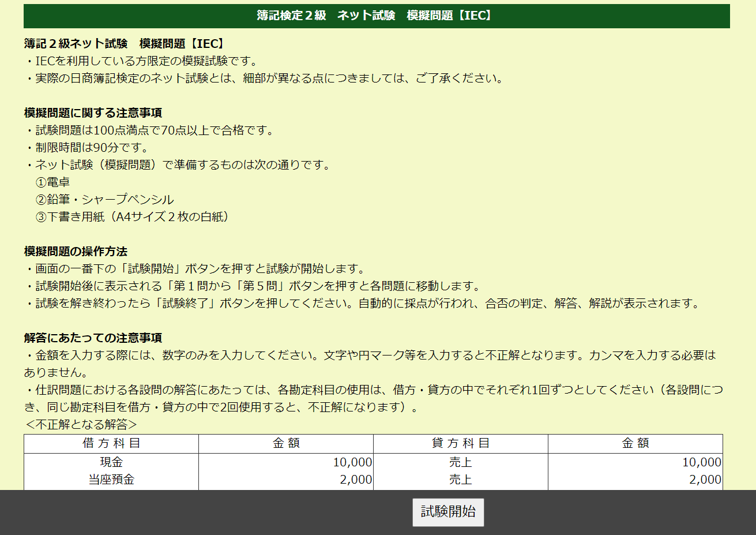
Task: Select heading 簿記2級ネット試験 模擬問題【IEC】
Action: [x=125, y=44]
